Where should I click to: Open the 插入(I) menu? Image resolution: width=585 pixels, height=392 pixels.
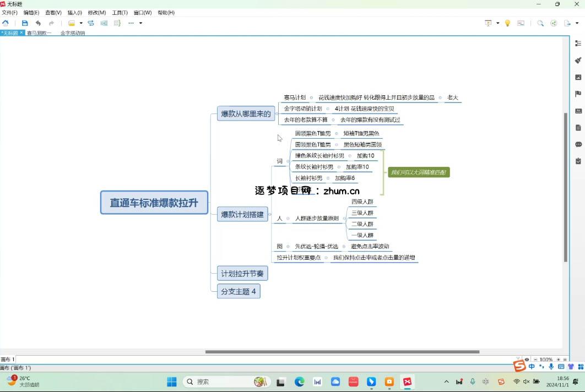(74, 13)
